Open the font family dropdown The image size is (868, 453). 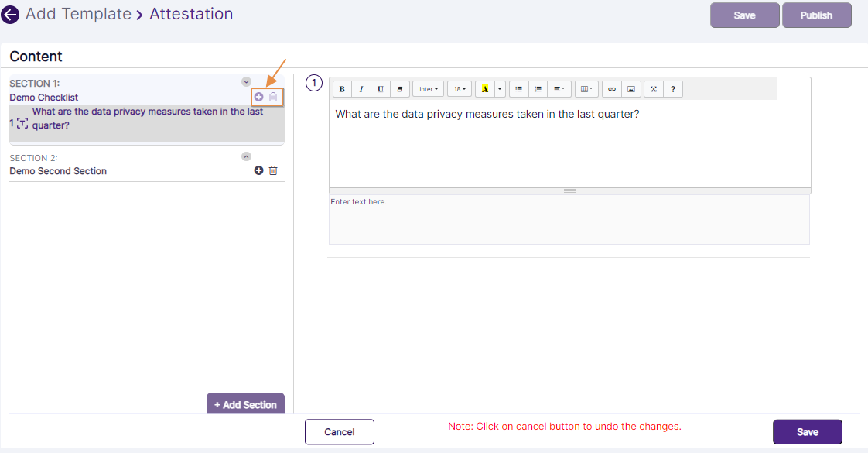click(x=428, y=89)
